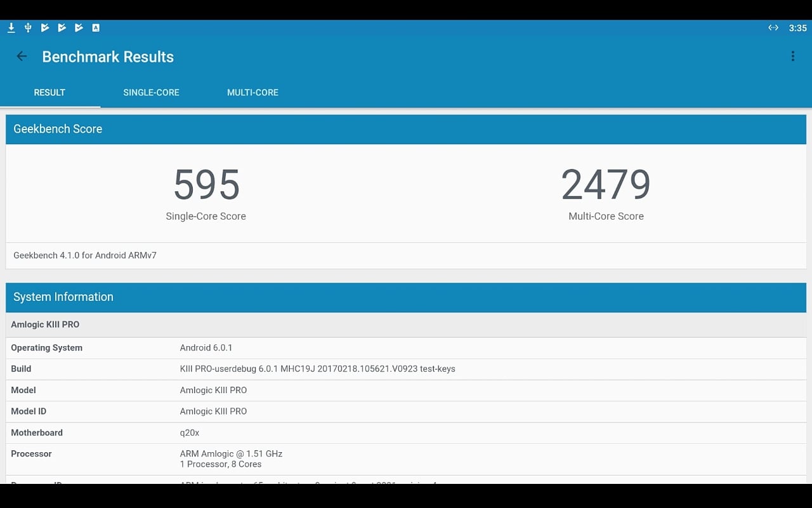Click the System Information header bar
This screenshot has height=508, width=812.
point(406,297)
